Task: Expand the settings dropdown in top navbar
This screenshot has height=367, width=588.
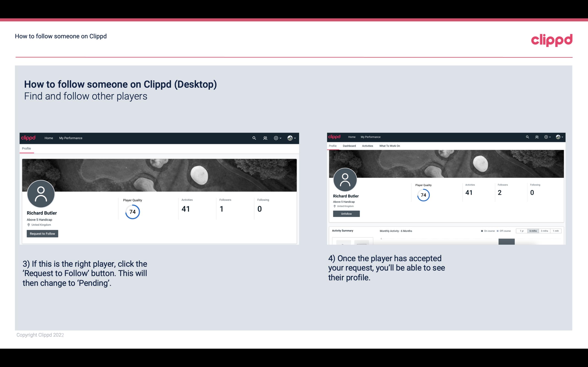Action: click(x=292, y=138)
